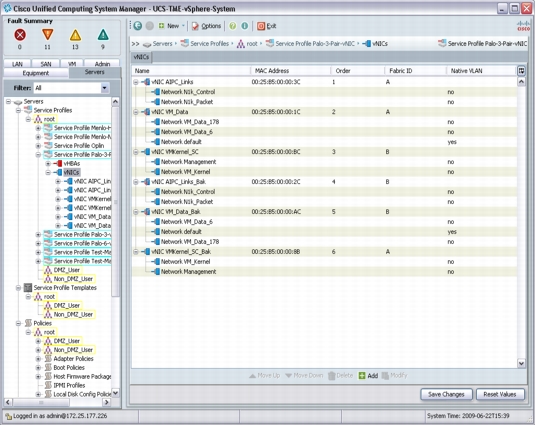Select vNICs node in navigation tree
The image size is (536, 427).
(x=71, y=173)
